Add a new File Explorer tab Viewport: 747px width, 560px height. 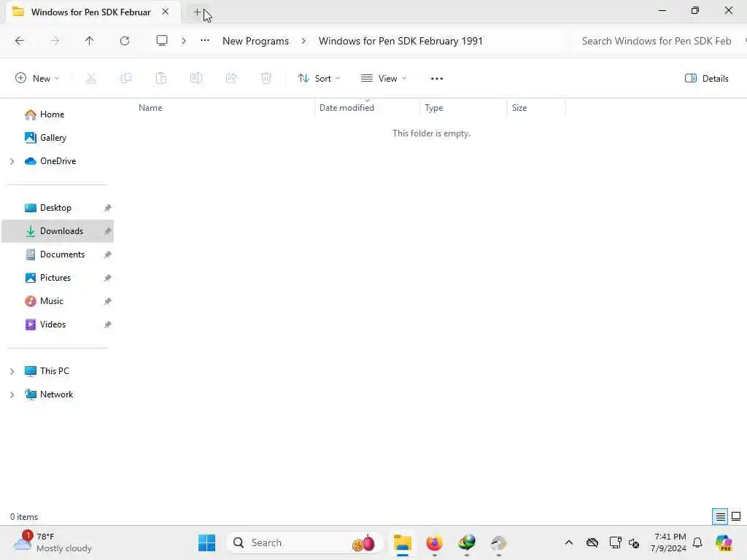click(197, 12)
